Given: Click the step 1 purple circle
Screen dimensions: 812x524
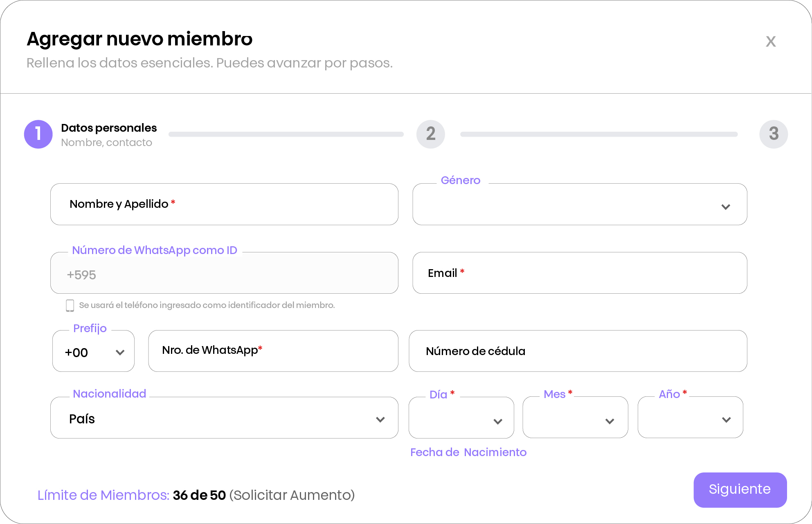Looking at the screenshot, I should [x=38, y=134].
